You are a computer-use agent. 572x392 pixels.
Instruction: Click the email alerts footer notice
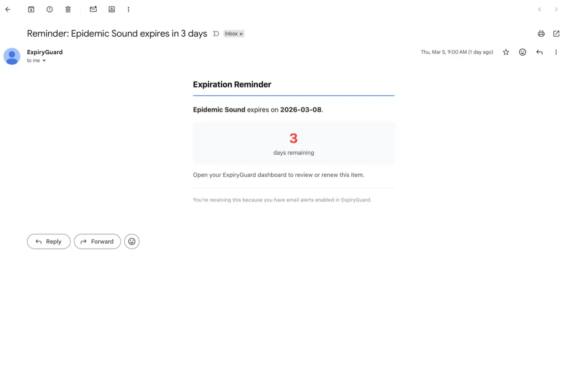pyautogui.click(x=282, y=200)
